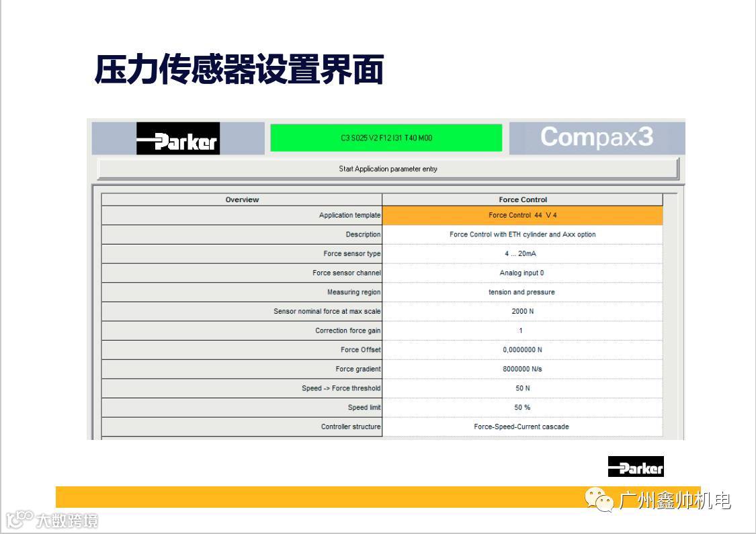Click the Force Offset label
This screenshot has width=756, height=534.
pyautogui.click(x=361, y=350)
